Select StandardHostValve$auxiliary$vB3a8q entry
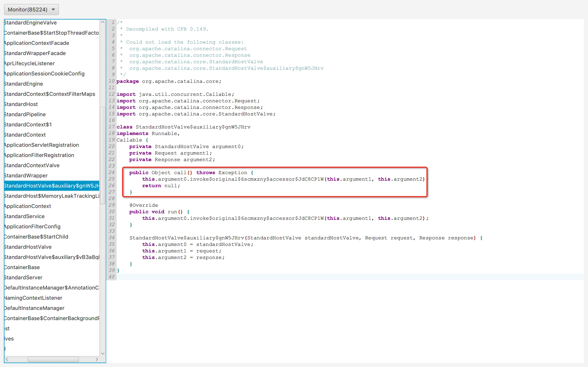588x367 pixels. [51, 257]
